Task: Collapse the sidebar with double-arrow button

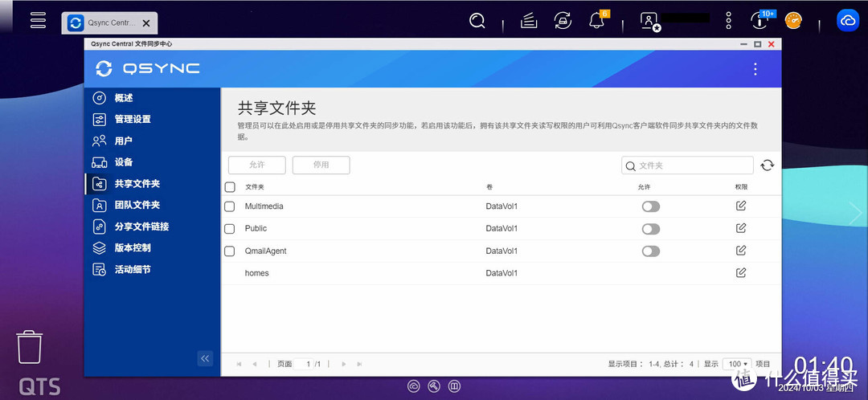Action: coord(205,358)
